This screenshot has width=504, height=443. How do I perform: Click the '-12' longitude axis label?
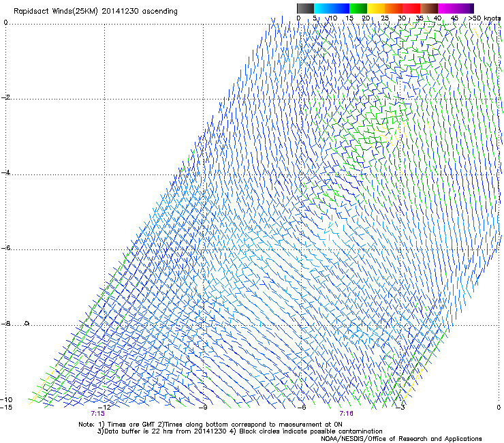point(104,408)
